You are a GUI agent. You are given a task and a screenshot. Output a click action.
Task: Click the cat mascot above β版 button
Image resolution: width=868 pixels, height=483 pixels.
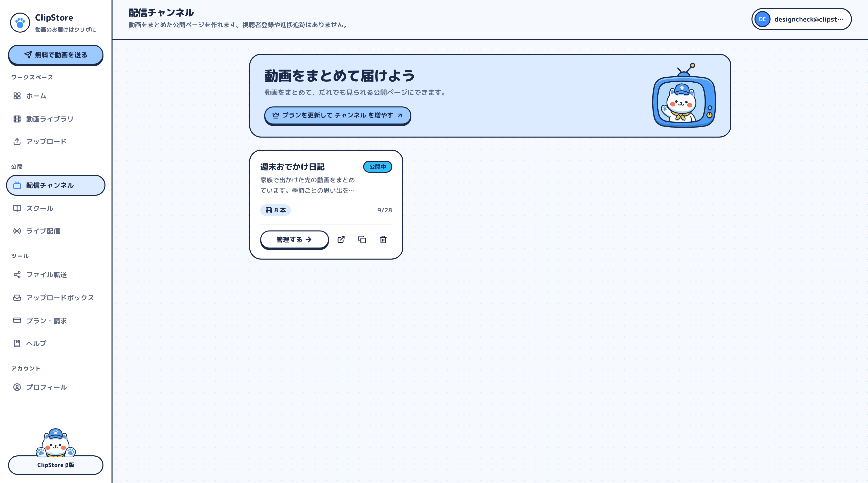click(56, 442)
